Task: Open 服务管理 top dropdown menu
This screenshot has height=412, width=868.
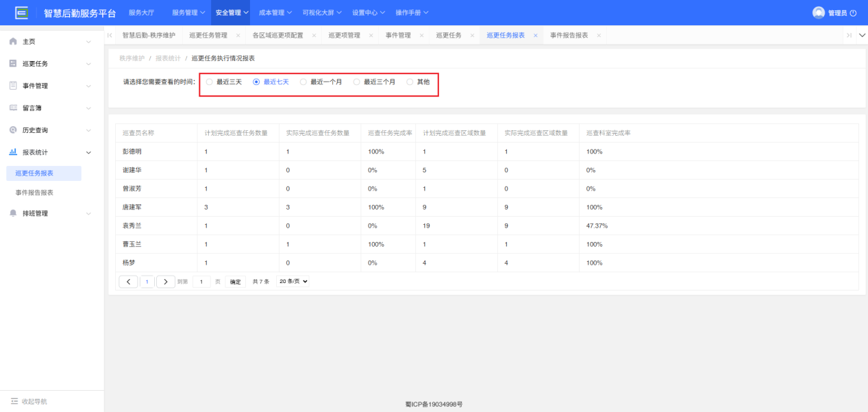Action: (188, 12)
